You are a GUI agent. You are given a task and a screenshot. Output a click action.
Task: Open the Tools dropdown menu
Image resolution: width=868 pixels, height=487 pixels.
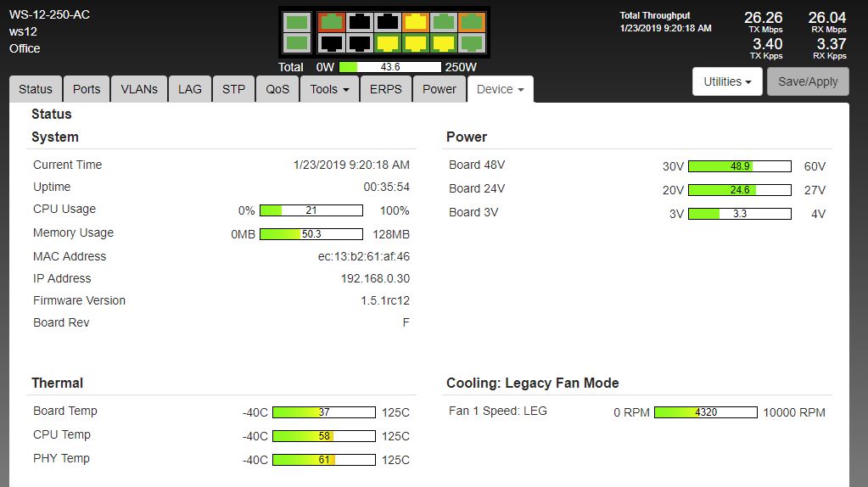point(329,89)
